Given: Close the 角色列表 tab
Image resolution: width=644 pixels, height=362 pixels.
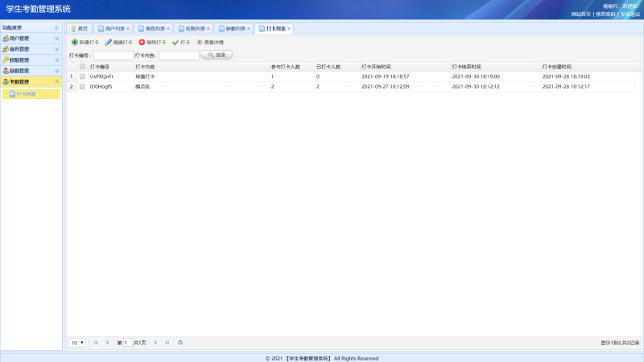Looking at the screenshot, I should pos(168,28).
